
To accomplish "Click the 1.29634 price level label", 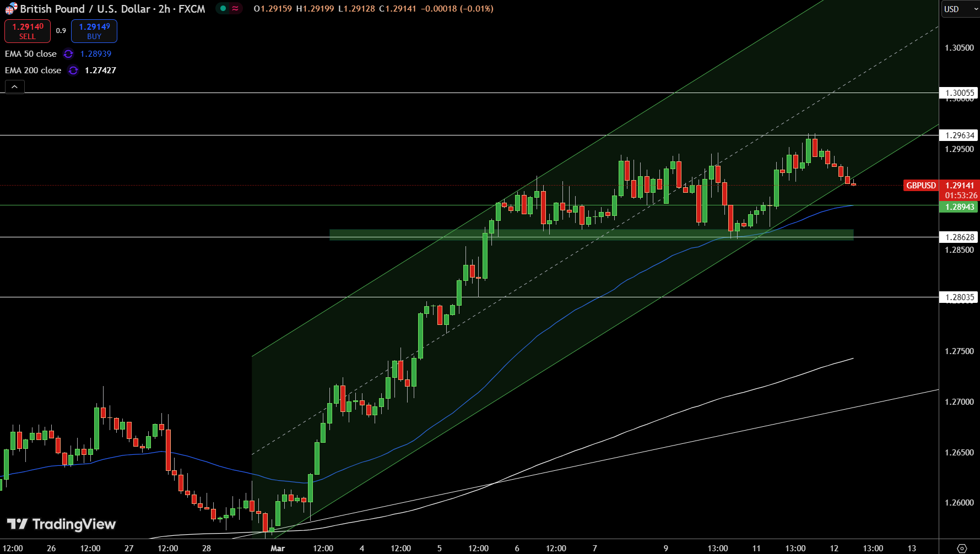I will coord(960,135).
